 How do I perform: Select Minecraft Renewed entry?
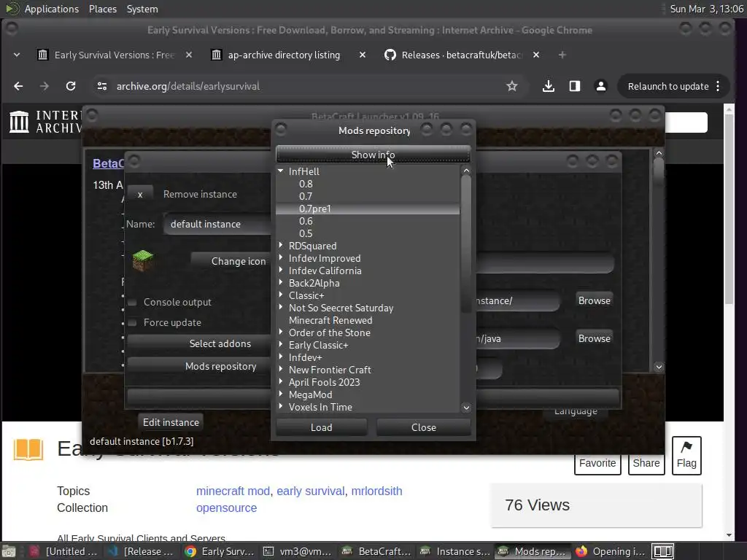[330, 320]
